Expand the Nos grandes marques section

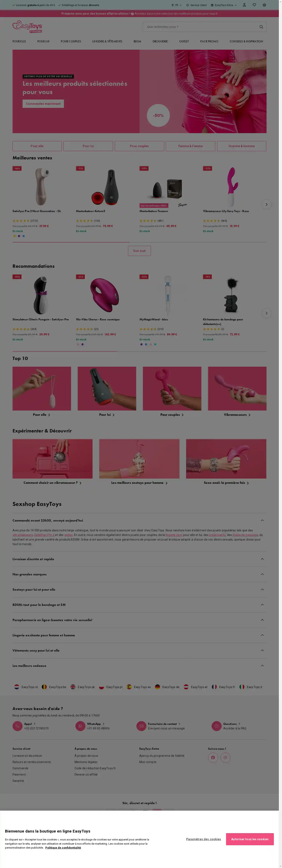[x=139, y=574]
